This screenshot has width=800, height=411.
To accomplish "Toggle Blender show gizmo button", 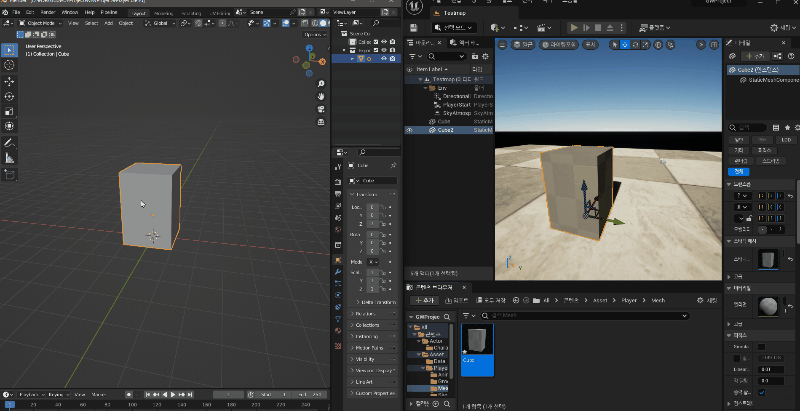I will 266,23.
